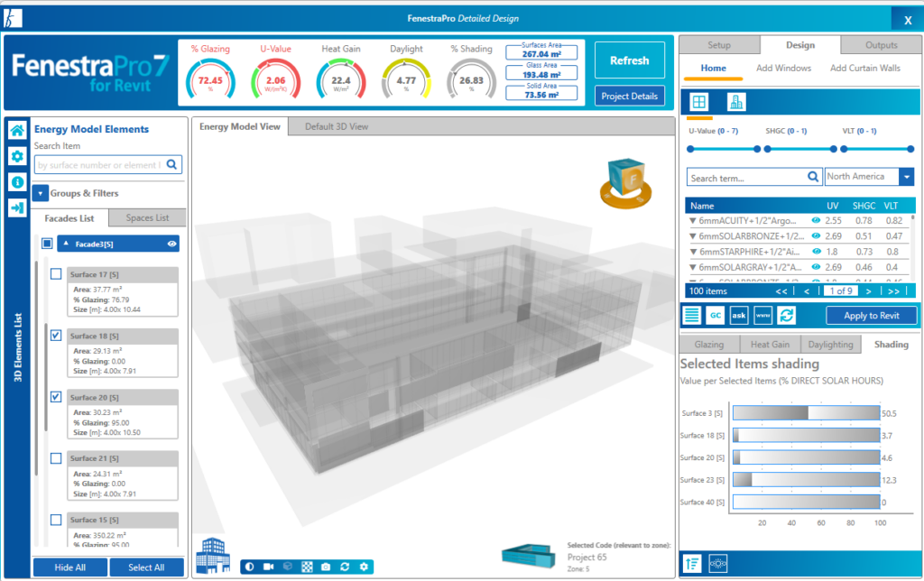Select the building icon in Design panel
Viewport: 924px width, 581px height.
pos(736,102)
